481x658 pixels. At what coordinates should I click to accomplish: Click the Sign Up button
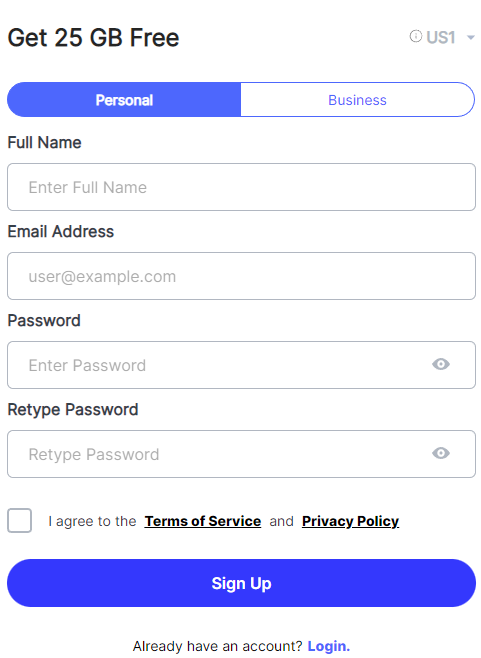[x=241, y=583]
